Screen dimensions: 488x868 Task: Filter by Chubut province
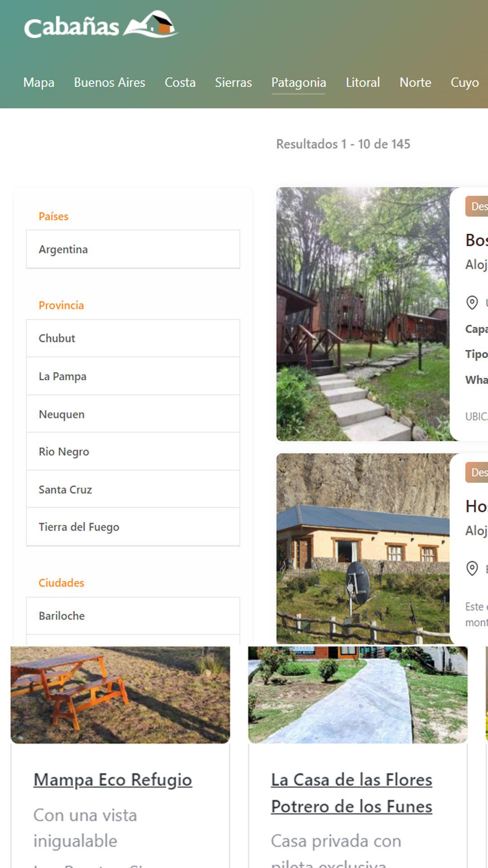coord(133,338)
